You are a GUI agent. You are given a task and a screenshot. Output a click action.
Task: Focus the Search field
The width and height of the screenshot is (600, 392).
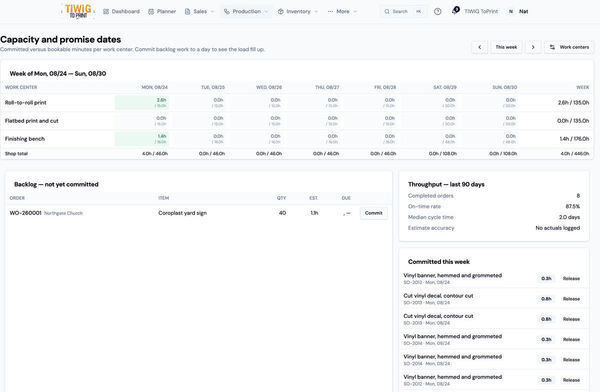point(403,11)
